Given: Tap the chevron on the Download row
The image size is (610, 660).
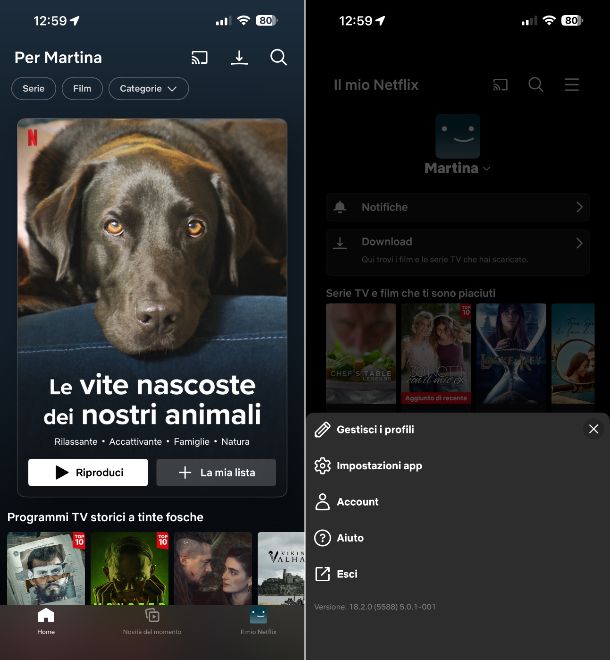Looking at the screenshot, I should 580,243.
